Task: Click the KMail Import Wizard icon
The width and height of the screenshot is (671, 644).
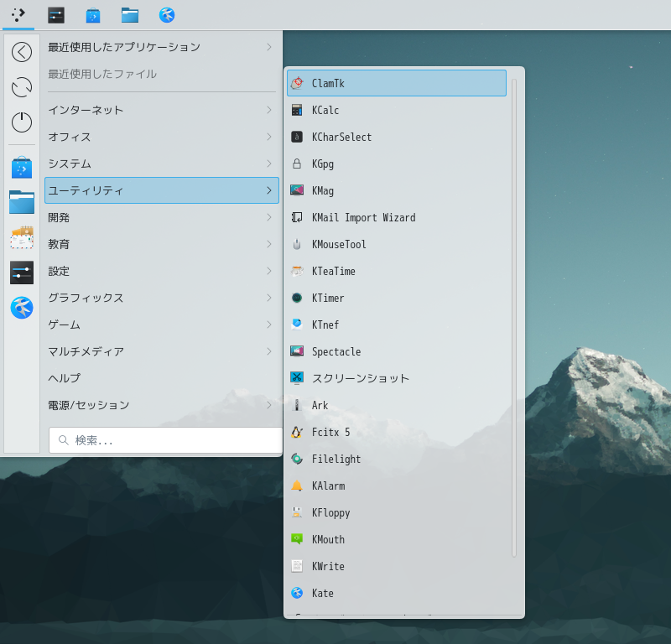Action: coord(297,217)
